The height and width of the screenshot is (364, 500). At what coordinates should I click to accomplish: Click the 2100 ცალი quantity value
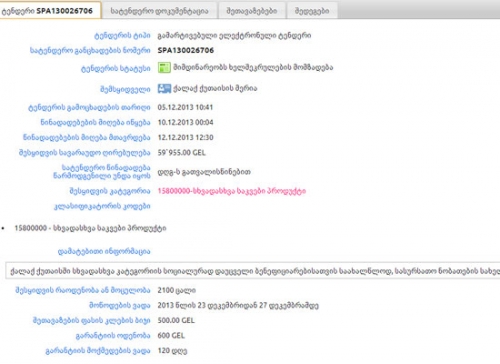coord(177,290)
